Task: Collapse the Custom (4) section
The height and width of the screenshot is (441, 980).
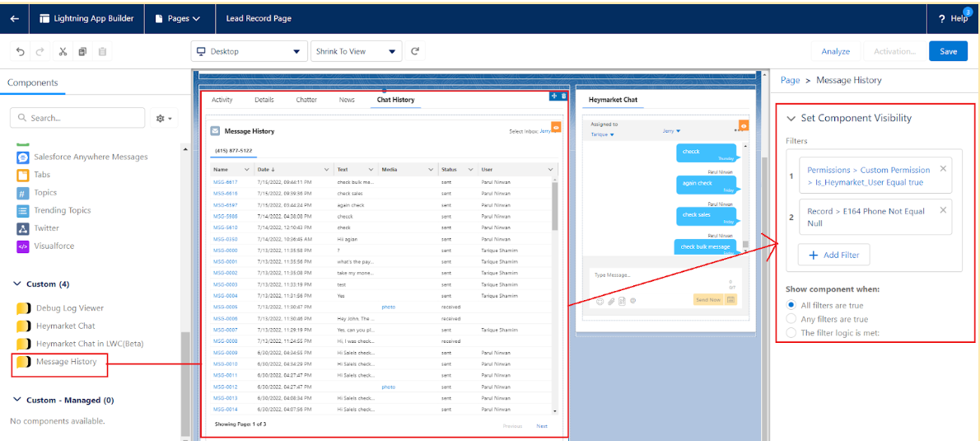Action: pos(16,284)
